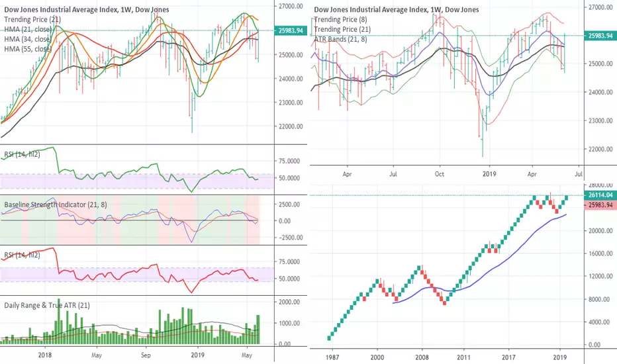Click the '2018' date label on left time axis
This screenshot has width=617, height=364.
coord(45,355)
